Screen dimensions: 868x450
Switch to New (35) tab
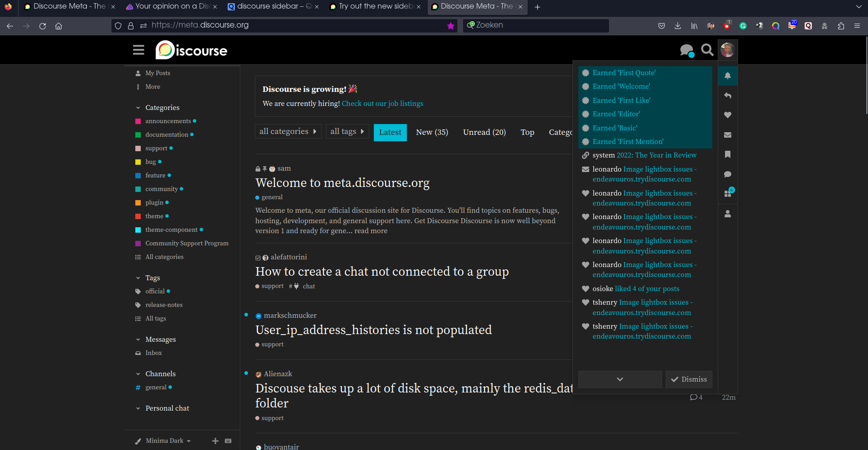coord(432,132)
